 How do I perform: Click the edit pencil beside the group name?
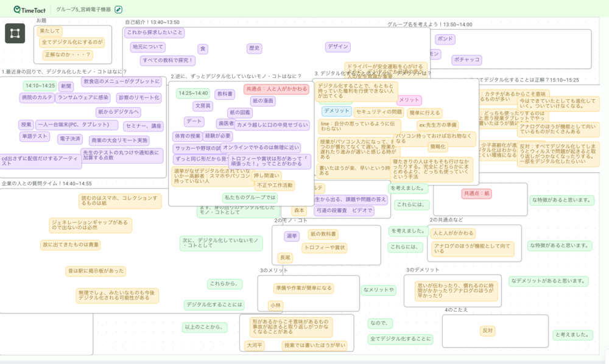pos(119,9)
